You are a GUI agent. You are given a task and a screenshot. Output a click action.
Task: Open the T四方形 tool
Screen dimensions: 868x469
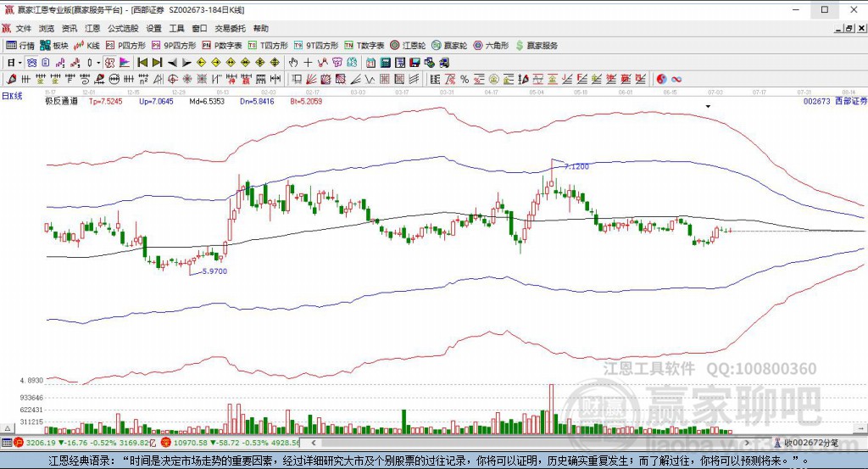(268, 46)
